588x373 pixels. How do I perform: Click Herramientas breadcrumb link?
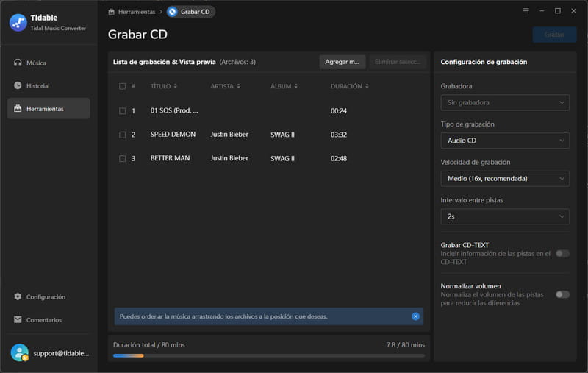click(137, 12)
